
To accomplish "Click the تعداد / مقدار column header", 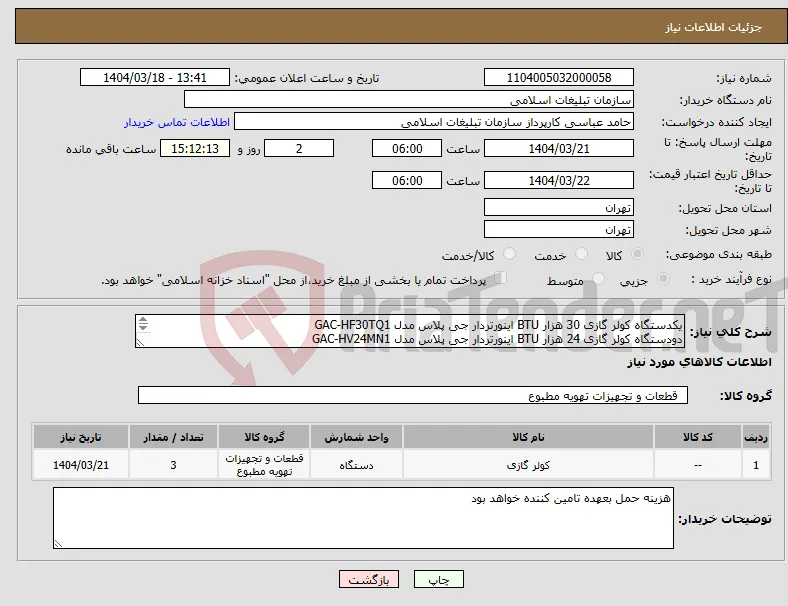I will pyautogui.click(x=173, y=437).
